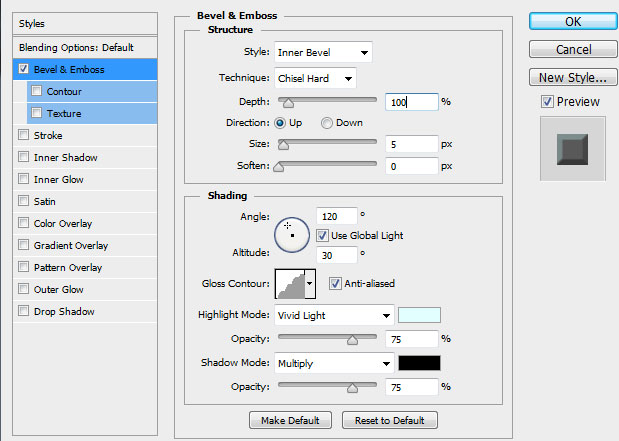Screen dimensions: 619x441
Task: Select the Down direction radio button
Action: pyautogui.click(x=327, y=123)
